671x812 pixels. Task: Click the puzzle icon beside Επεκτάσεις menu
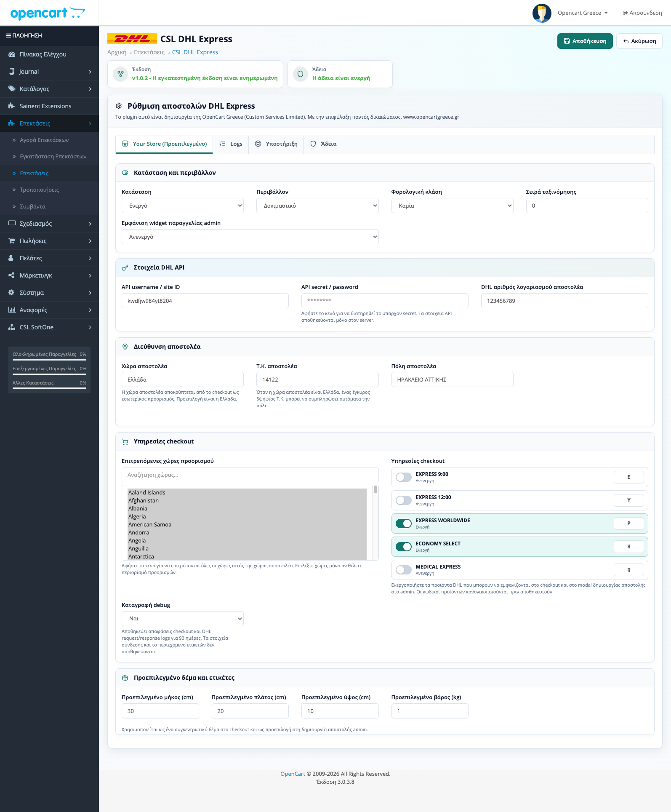tap(12, 123)
